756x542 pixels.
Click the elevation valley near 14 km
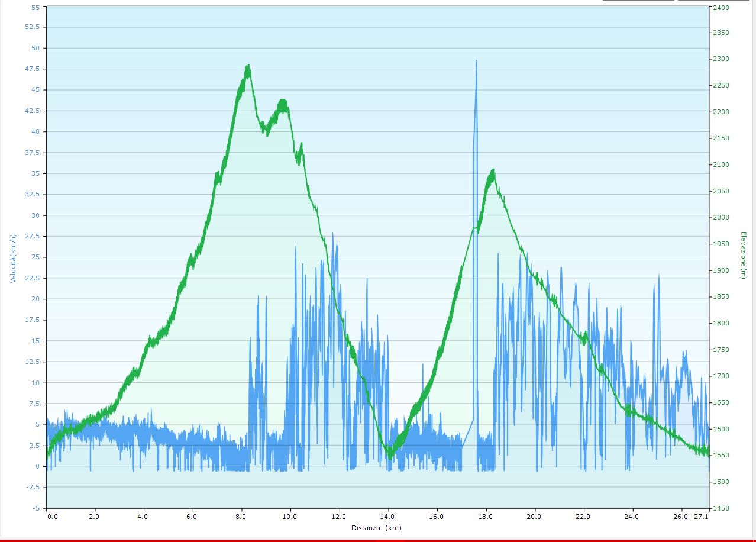point(390,456)
